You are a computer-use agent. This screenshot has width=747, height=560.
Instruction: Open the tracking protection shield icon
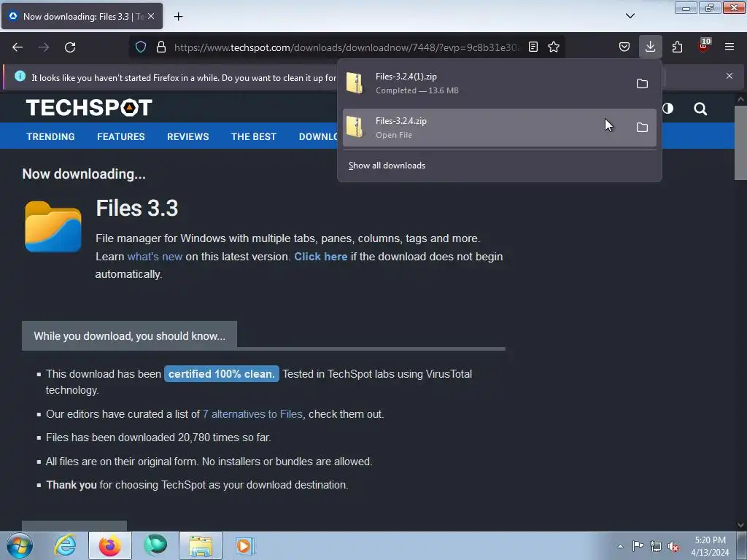pyautogui.click(x=141, y=47)
